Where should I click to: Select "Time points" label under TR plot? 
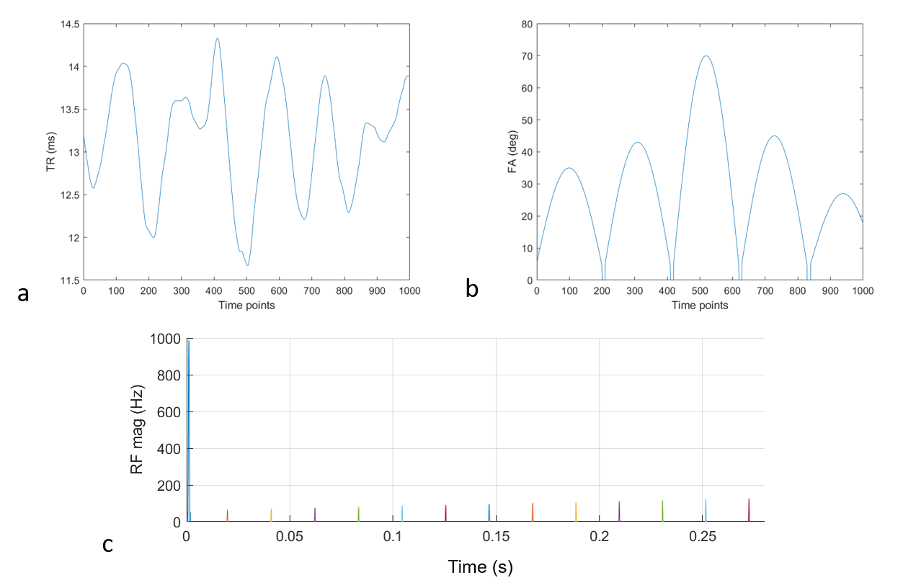click(x=246, y=305)
